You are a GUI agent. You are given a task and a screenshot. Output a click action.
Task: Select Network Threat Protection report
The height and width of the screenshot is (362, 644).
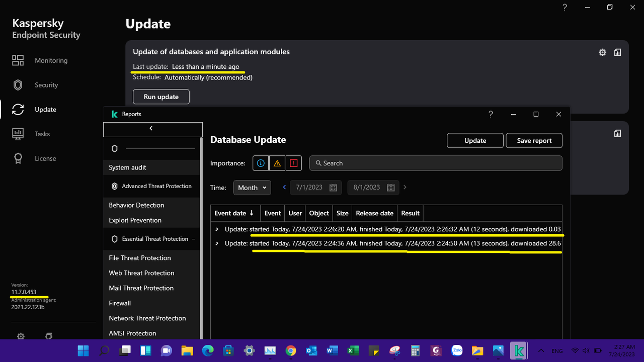coord(151,318)
